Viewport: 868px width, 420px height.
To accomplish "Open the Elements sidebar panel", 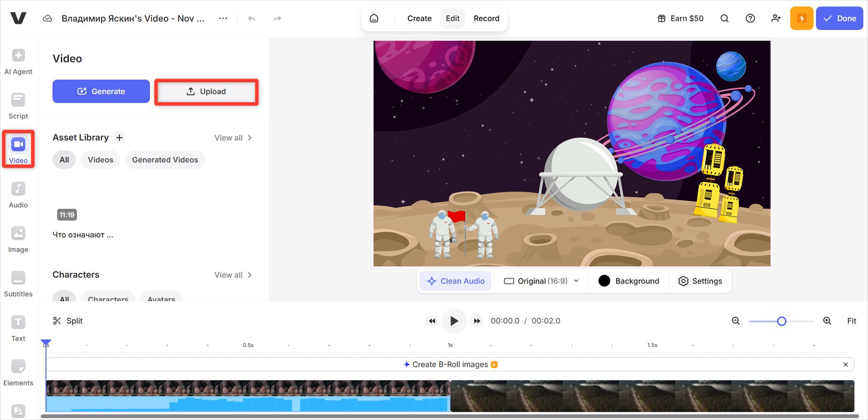I will pos(18,373).
